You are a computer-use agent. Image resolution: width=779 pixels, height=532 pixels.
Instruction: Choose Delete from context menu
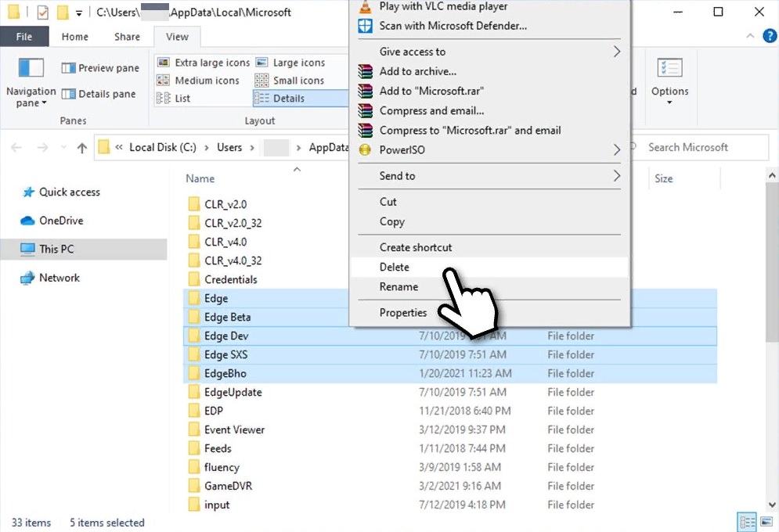click(489, 267)
